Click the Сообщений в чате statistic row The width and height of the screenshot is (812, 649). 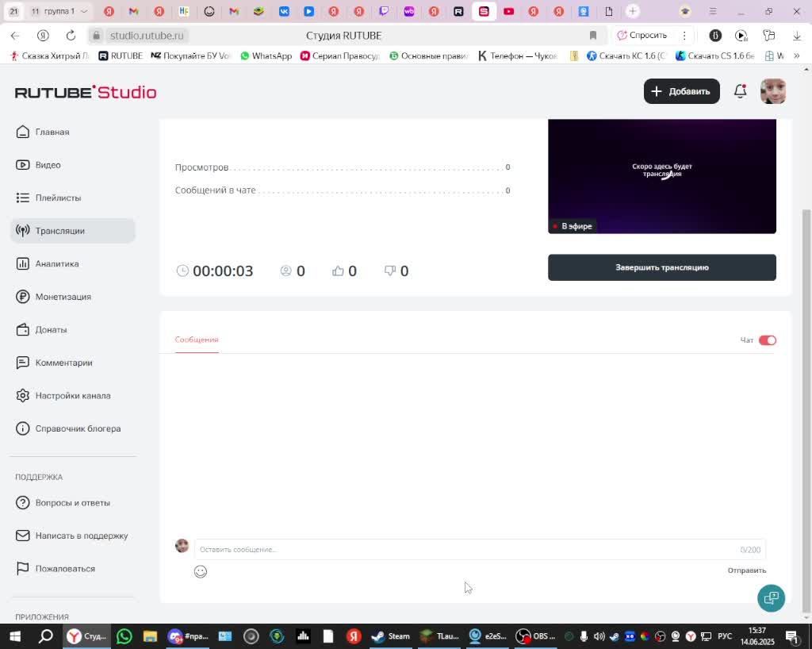point(343,190)
